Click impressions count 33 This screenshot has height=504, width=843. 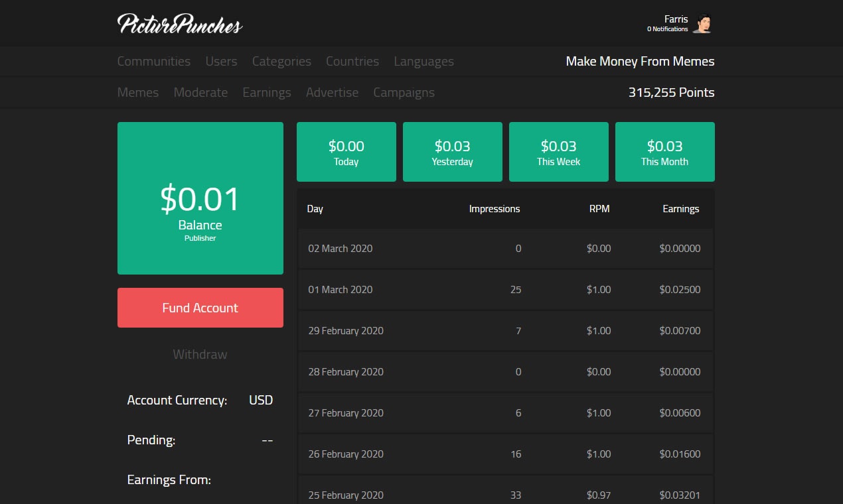click(516, 495)
